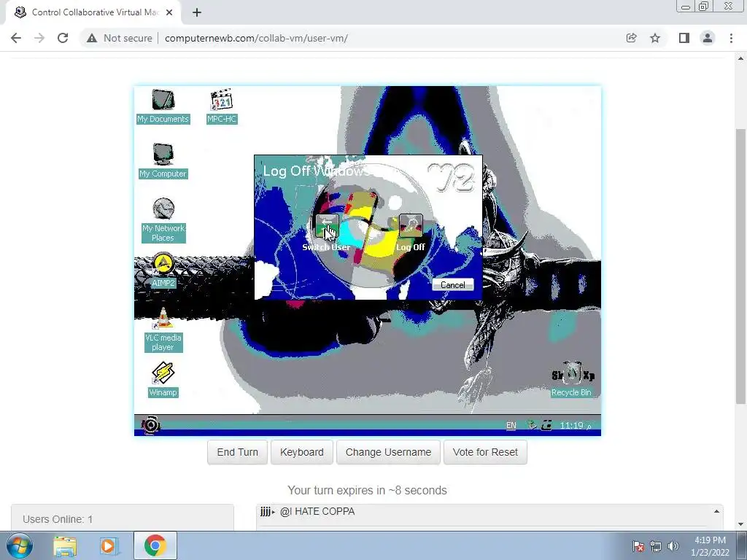Click the @I HATE COPPA chat message
Image resolution: width=747 pixels, height=560 pixels.
[317, 511]
